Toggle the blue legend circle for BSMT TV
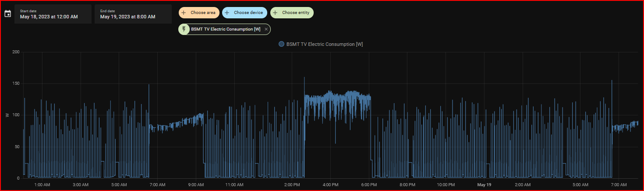644x191 pixels. (x=282, y=44)
